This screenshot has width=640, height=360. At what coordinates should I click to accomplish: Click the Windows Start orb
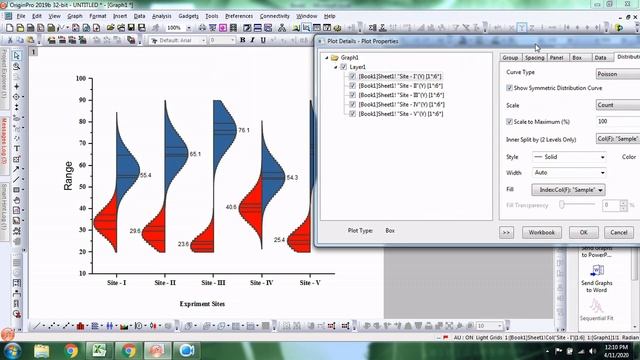click(x=13, y=351)
